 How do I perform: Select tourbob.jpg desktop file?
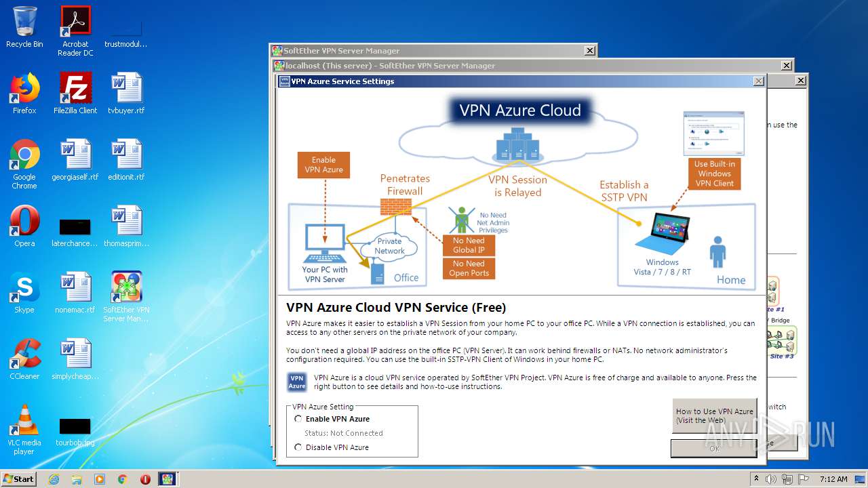pos(75,432)
